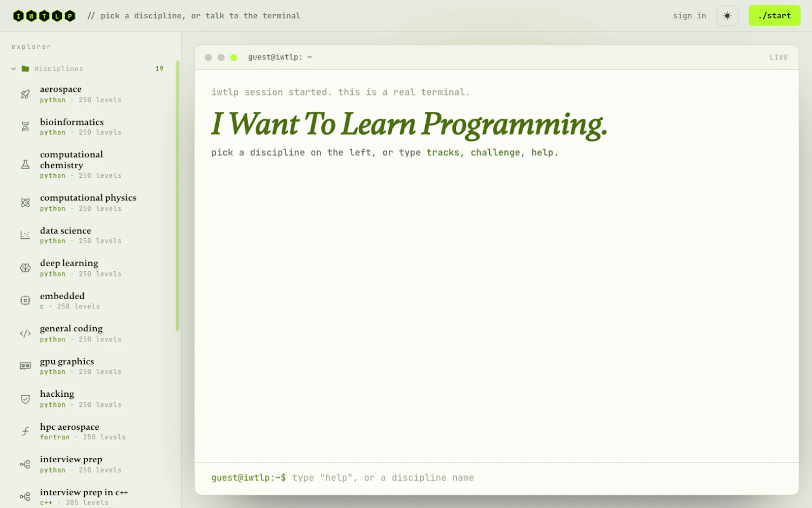Click the computational chemistry flask icon
This screenshot has width=812, height=508.
coord(25,165)
